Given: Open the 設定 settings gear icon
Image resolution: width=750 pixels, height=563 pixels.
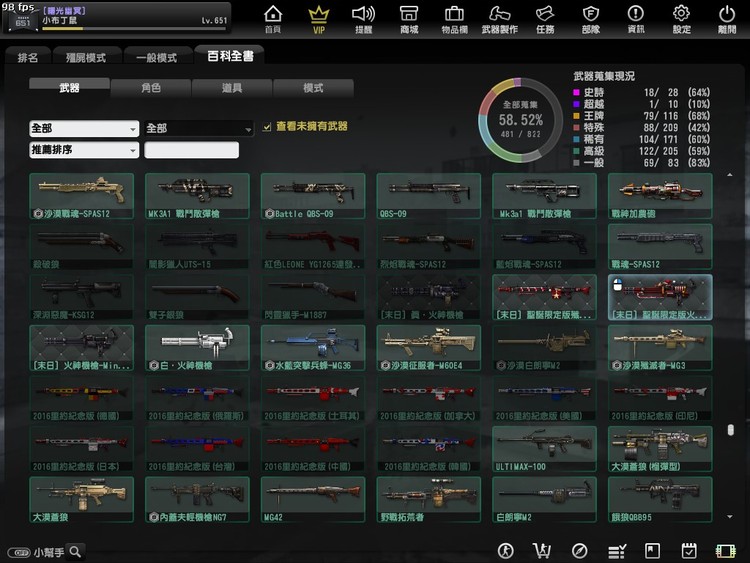Looking at the screenshot, I should pyautogui.click(x=681, y=19).
